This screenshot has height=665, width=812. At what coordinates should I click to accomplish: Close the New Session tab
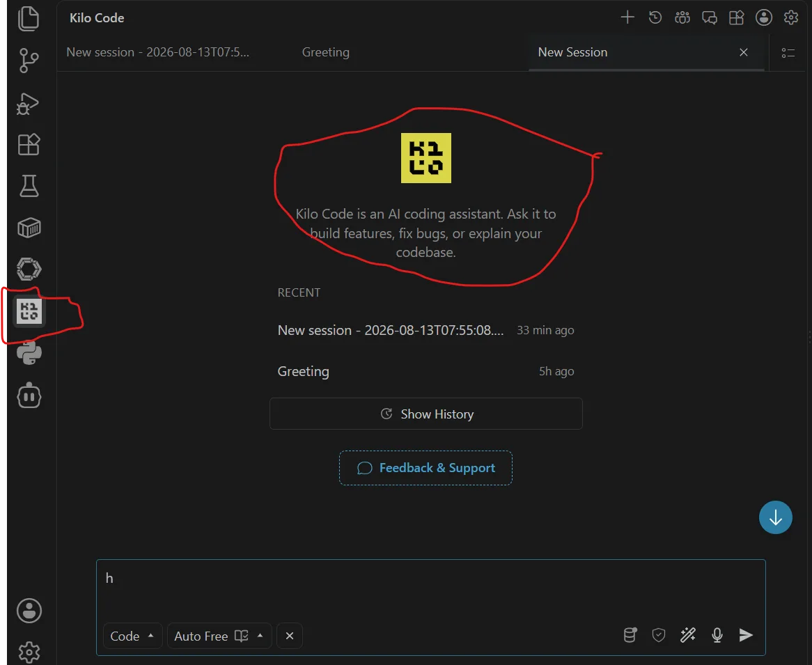pyautogui.click(x=744, y=52)
